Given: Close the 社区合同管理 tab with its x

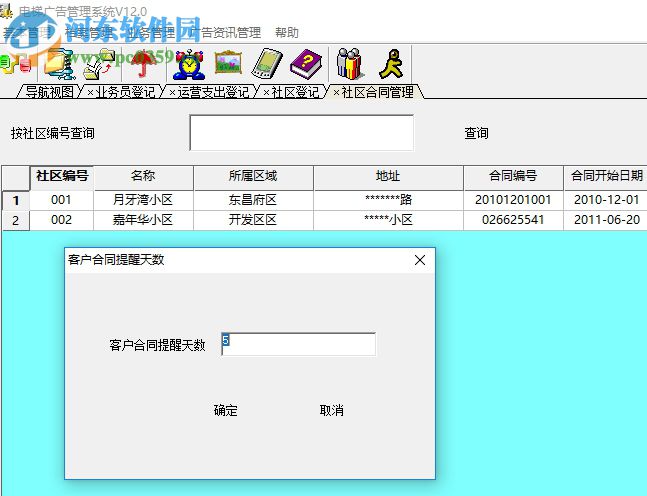Looking at the screenshot, I should pos(336,92).
